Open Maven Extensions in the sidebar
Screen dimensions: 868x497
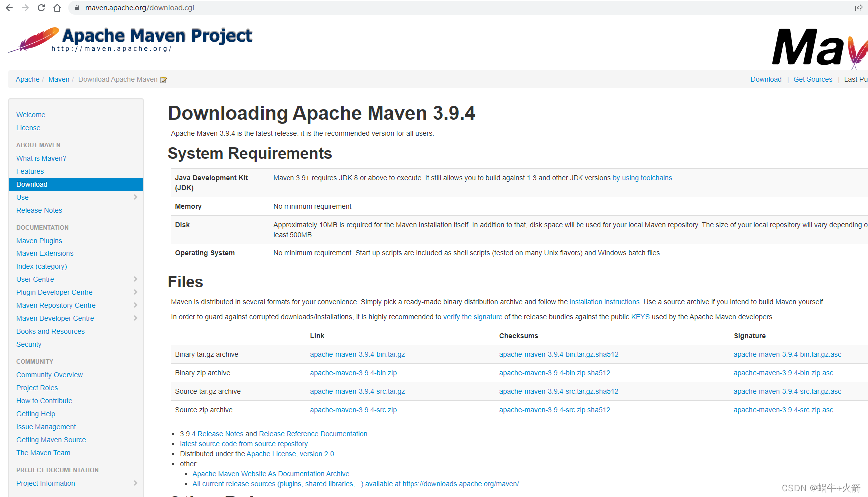[45, 253]
